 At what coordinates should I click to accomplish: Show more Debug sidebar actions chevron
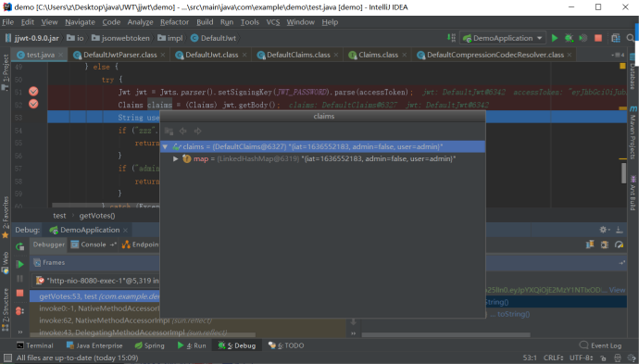(x=20, y=332)
